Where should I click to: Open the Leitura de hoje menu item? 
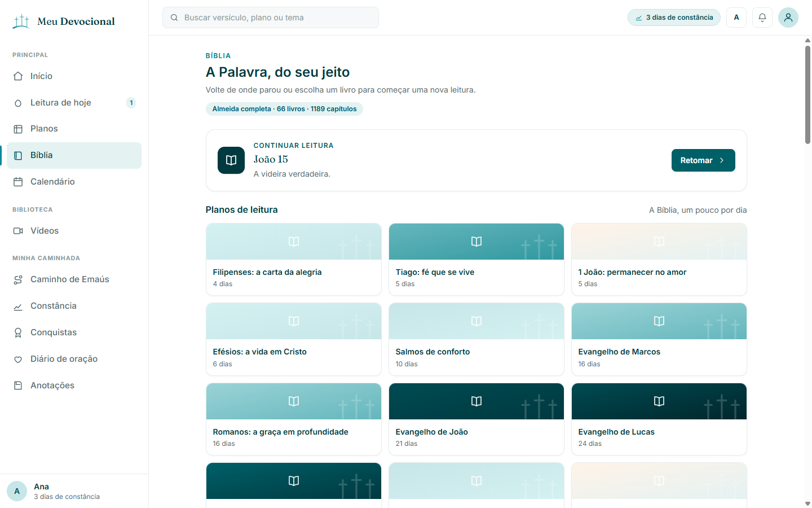74,103
